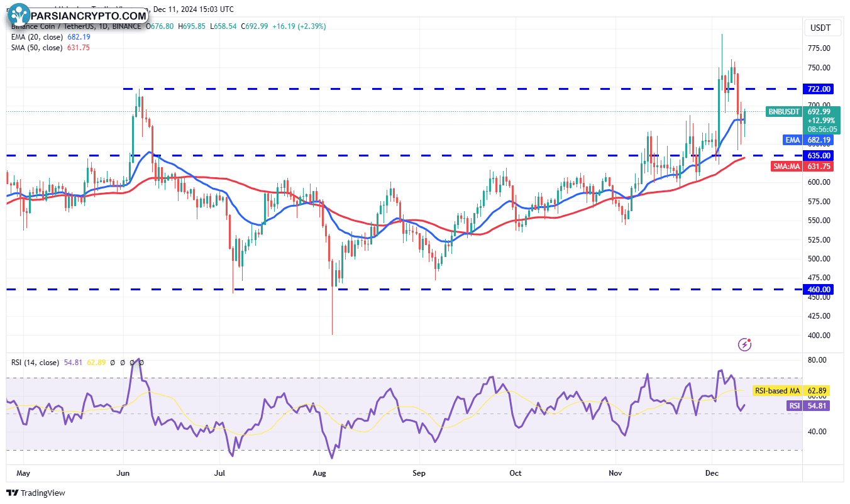Click the 775.00 price axis label
This screenshot has height=504, width=850.
pyautogui.click(x=819, y=48)
